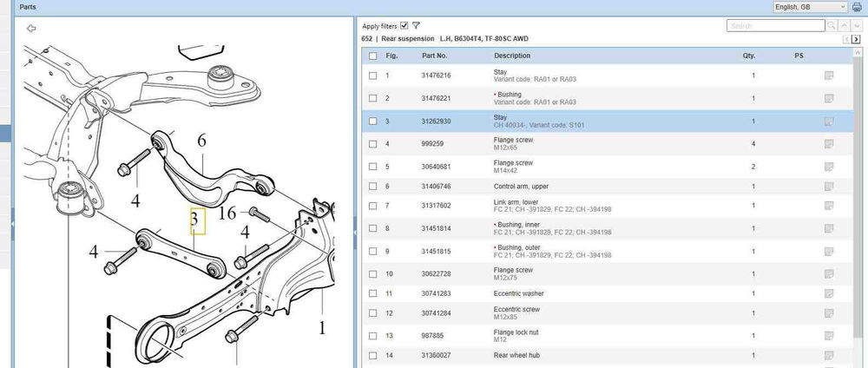Click note icon for Eccentric washer row
The width and height of the screenshot is (868, 368).
[x=829, y=294]
